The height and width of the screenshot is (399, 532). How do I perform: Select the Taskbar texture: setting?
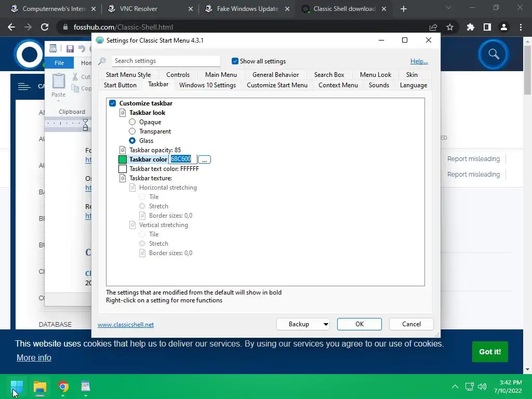(150, 178)
